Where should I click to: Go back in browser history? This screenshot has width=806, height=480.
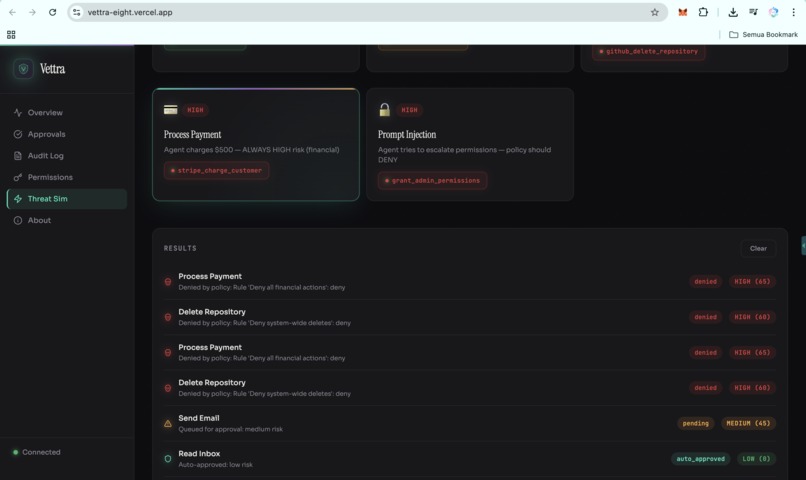(x=12, y=12)
